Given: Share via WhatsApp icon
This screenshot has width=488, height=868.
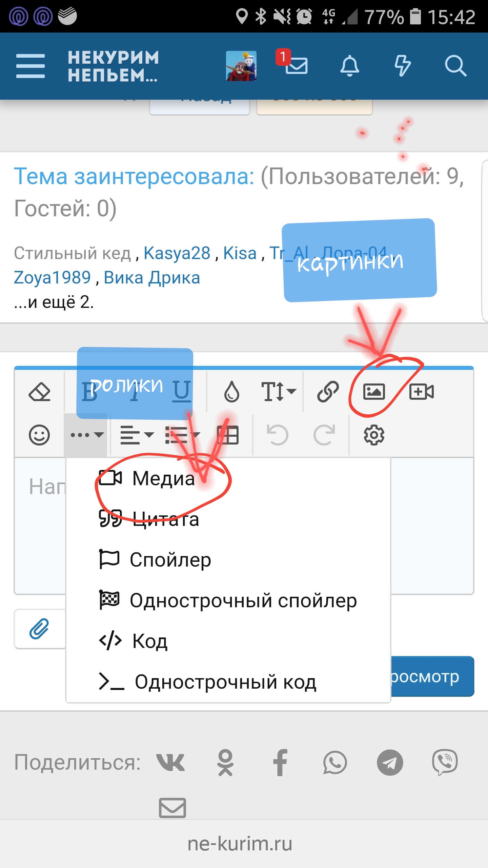Looking at the screenshot, I should [x=335, y=763].
